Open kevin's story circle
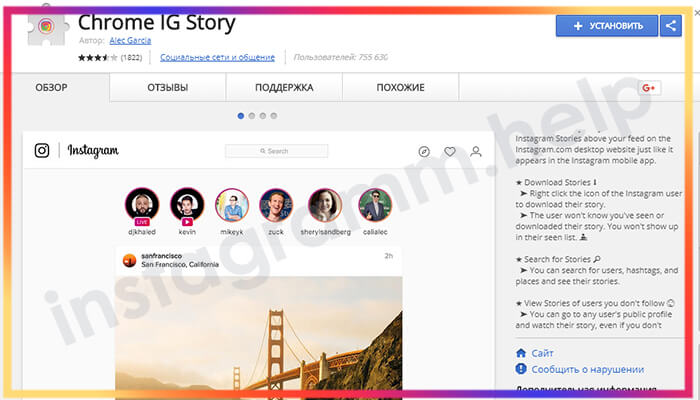This screenshot has width=700, height=400. tap(187, 205)
